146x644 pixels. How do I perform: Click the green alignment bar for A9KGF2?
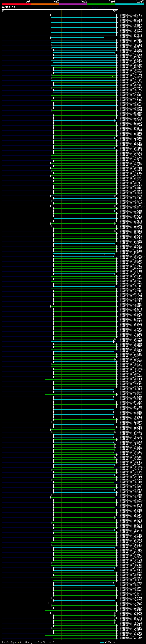(x=85, y=67)
